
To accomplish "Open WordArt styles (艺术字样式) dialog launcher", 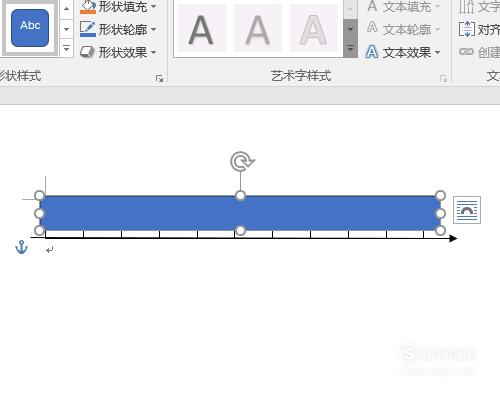I will tap(443, 78).
